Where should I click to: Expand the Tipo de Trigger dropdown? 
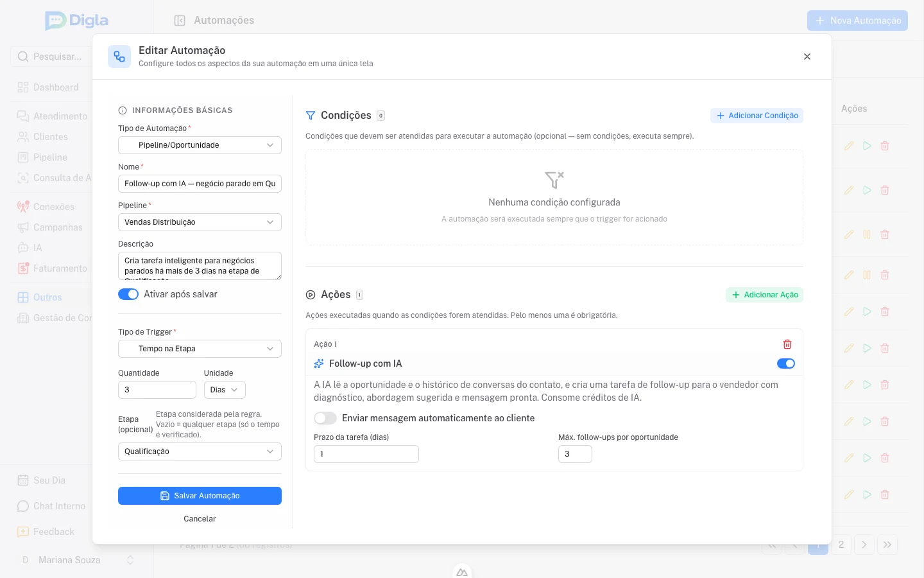tap(200, 349)
